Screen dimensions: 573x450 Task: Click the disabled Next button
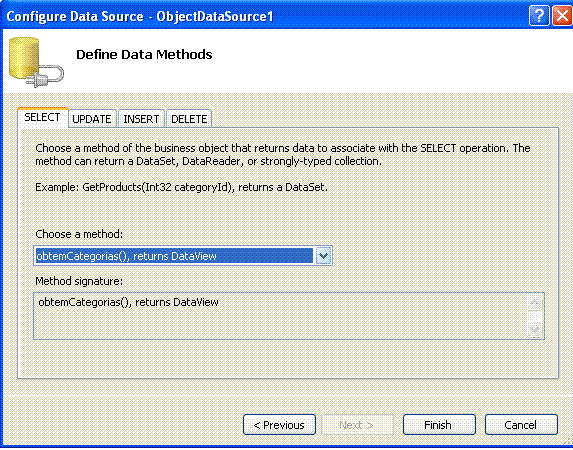(357, 425)
